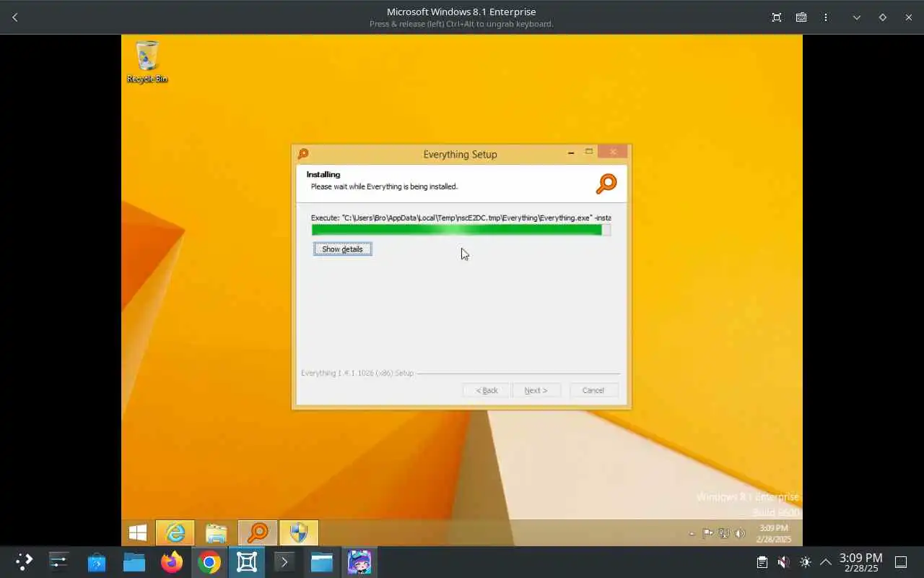Click the Windows volume speaker tray icon
This screenshot has height=578, width=924.
739,534
